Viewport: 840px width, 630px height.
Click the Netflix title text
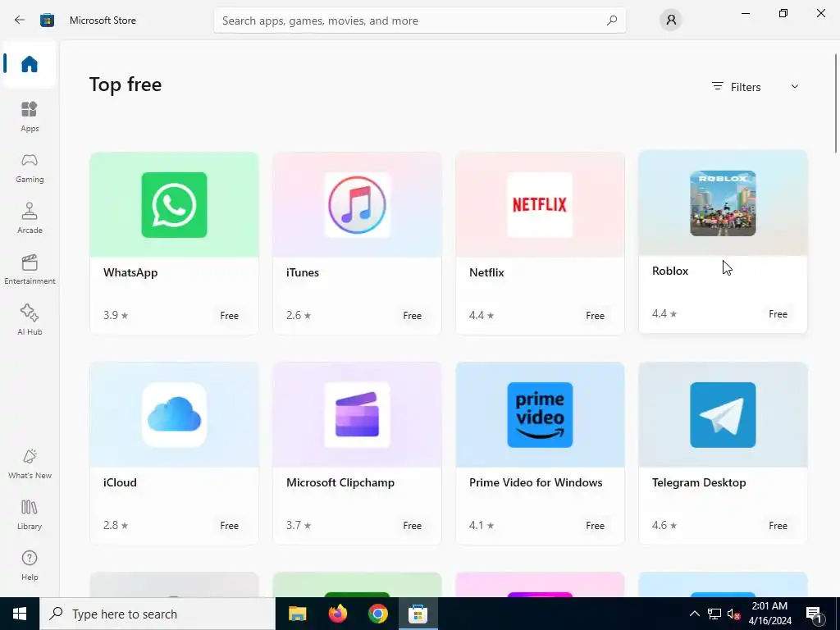coord(486,272)
